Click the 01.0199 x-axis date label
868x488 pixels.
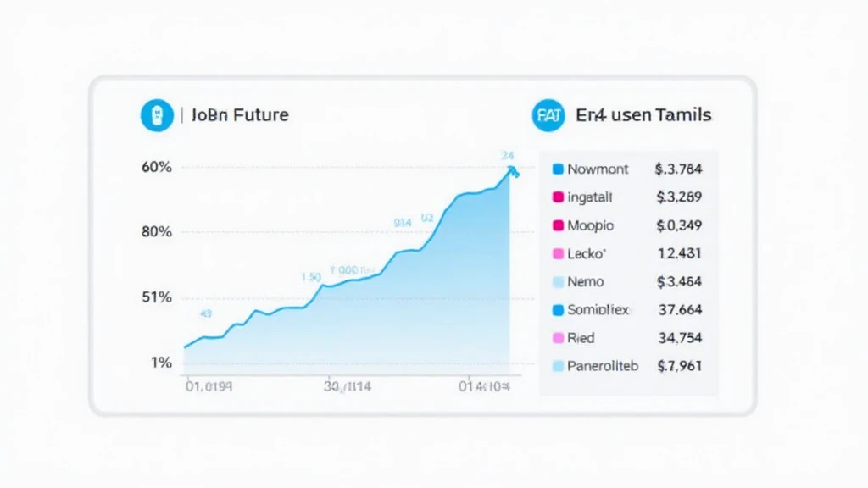(x=209, y=387)
